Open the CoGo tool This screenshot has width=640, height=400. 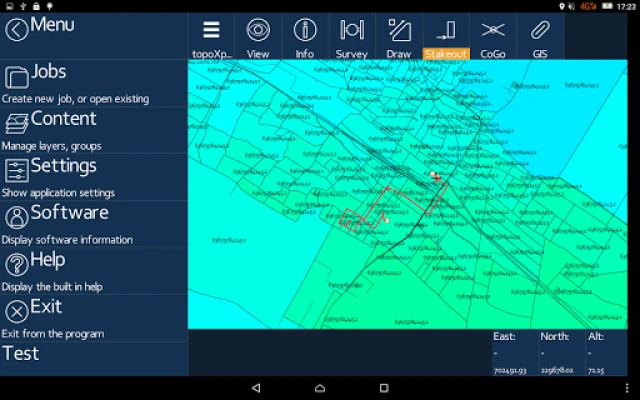493,37
